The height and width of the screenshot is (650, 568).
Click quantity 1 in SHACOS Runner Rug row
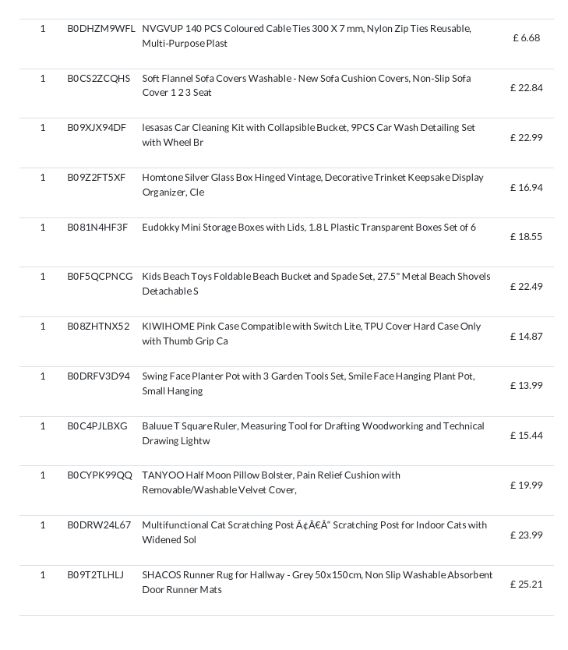click(x=43, y=575)
